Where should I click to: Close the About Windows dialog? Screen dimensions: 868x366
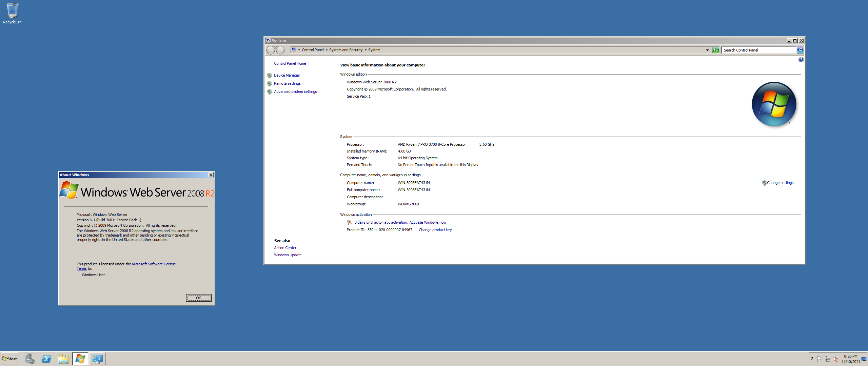(x=211, y=175)
